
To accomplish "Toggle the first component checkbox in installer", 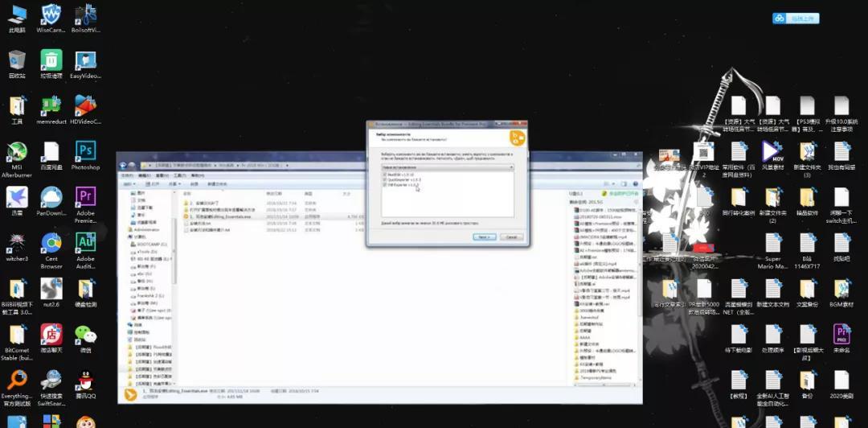I will click(x=384, y=174).
